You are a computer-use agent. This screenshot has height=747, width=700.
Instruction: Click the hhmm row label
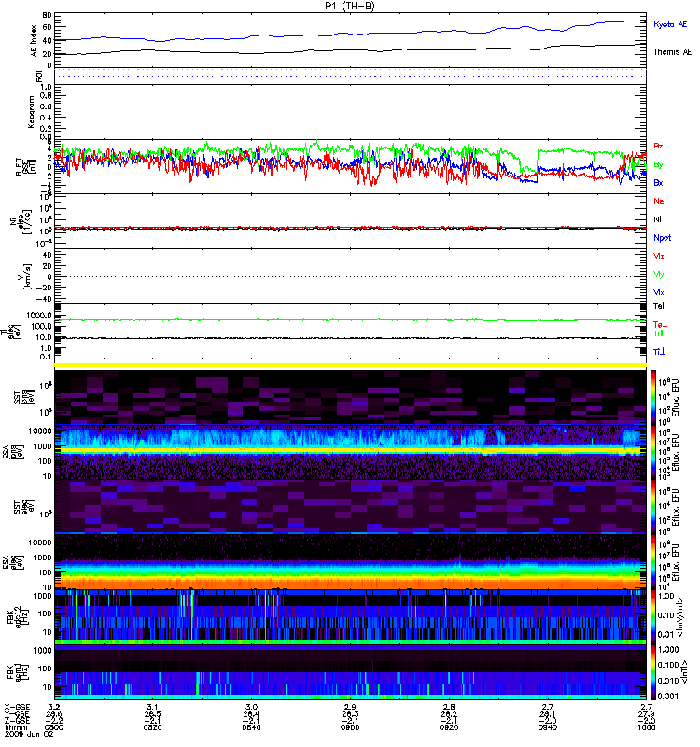(14, 727)
